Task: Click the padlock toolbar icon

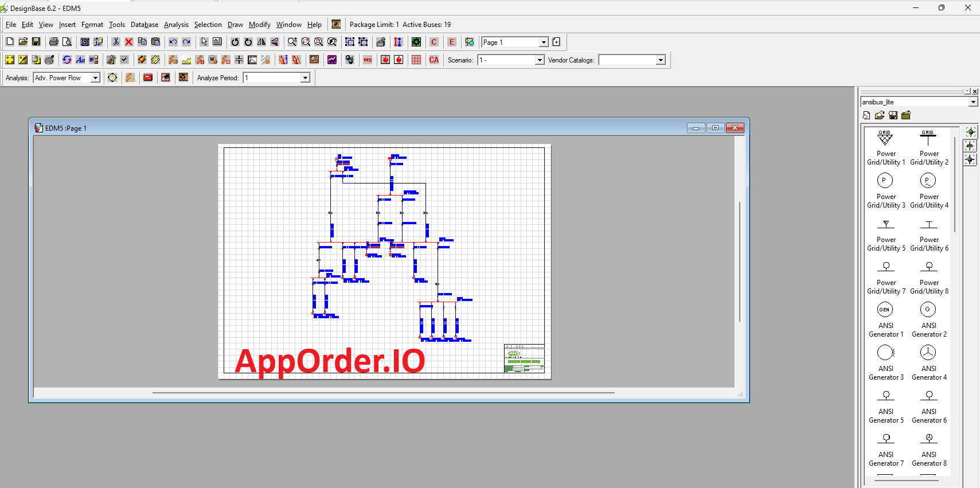Action: [x=381, y=42]
